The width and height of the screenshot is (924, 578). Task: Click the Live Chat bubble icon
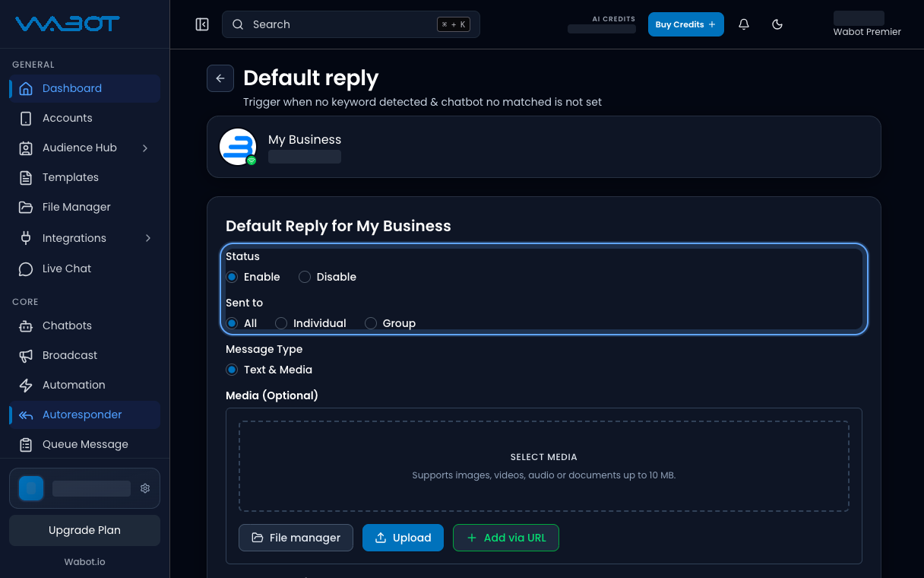click(x=26, y=268)
